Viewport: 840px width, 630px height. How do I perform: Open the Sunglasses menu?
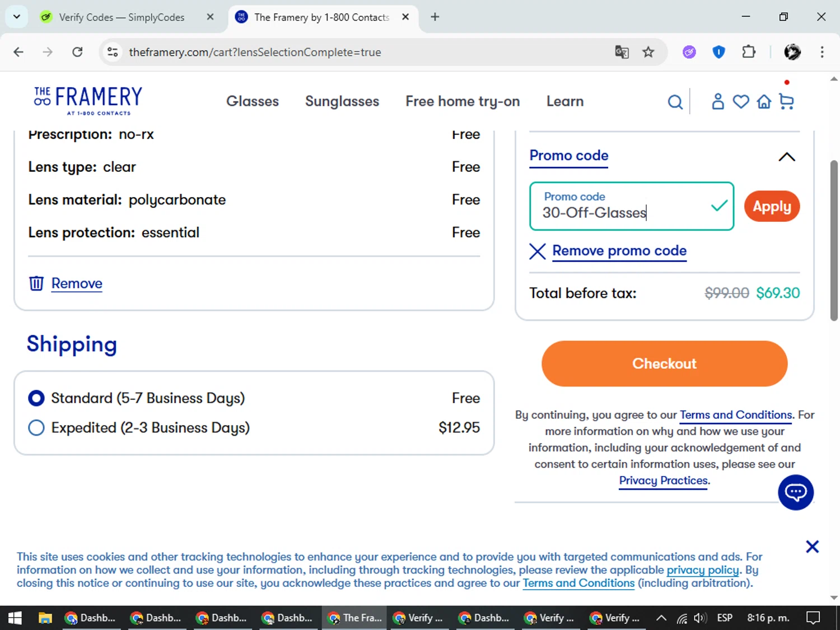coord(342,101)
